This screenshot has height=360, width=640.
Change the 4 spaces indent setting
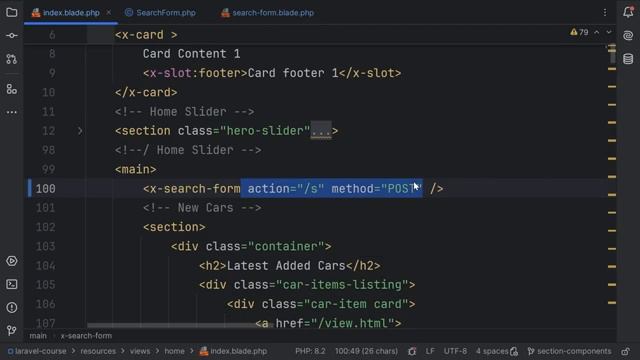[x=492, y=351]
